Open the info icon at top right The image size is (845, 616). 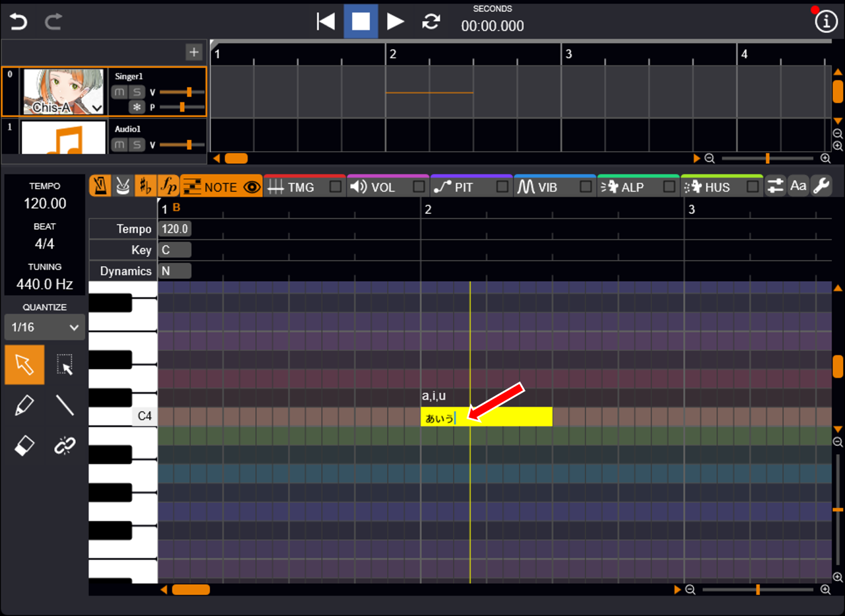pos(825,22)
